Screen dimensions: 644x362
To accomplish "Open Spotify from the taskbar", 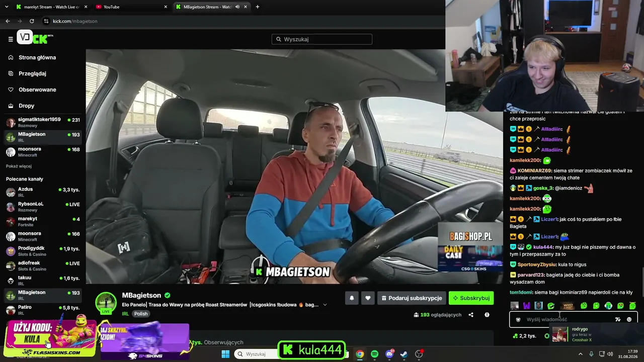I will [x=374, y=354].
